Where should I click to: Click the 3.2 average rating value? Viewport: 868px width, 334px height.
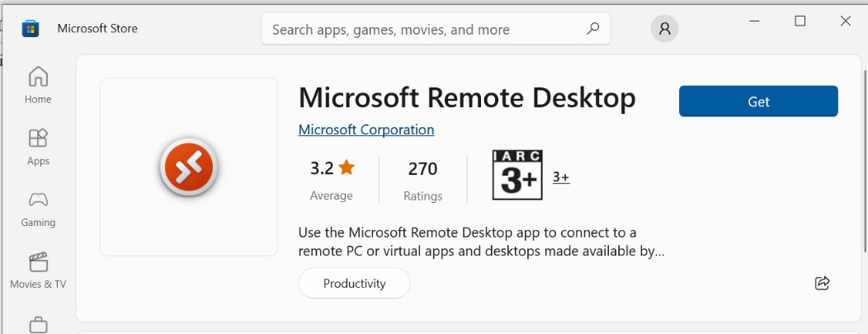tap(322, 168)
